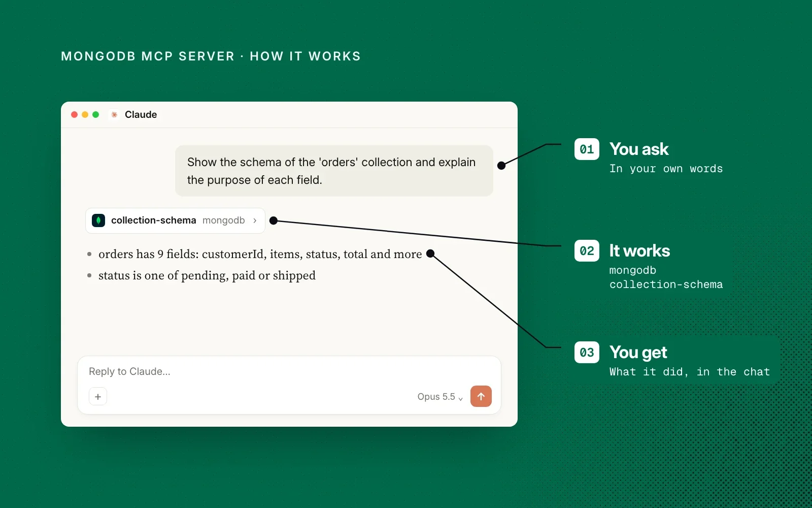The image size is (812, 508).
Task: Click the 'What it did, in the chat' caption
Action: [690, 372]
